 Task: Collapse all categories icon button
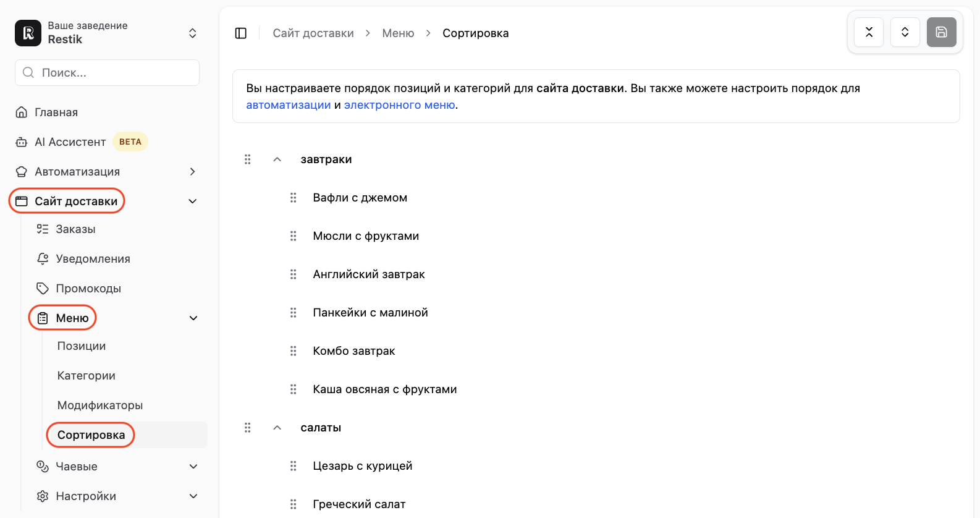[869, 32]
